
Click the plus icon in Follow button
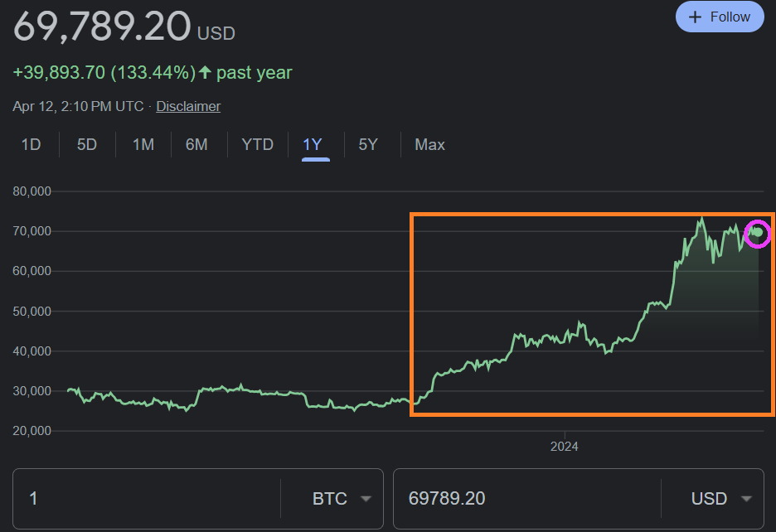tap(696, 17)
